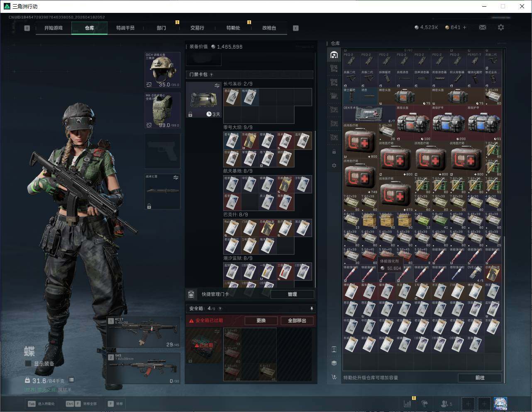The height and width of the screenshot is (412, 532).
Task: Switch to the 仓库 tab
Action: 89,28
